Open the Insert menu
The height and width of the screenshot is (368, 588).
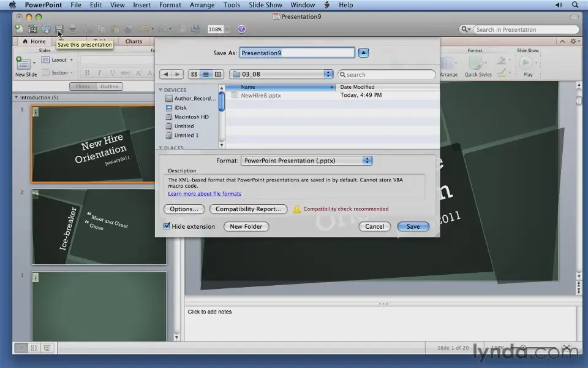coord(141,5)
